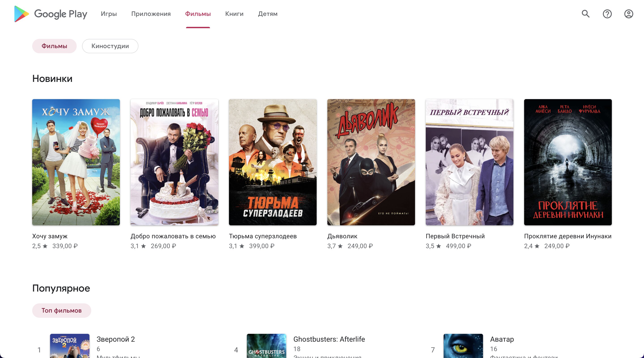This screenshot has height=358, width=644.
Task: Switch to the Приложения tab
Action: pyautogui.click(x=151, y=14)
